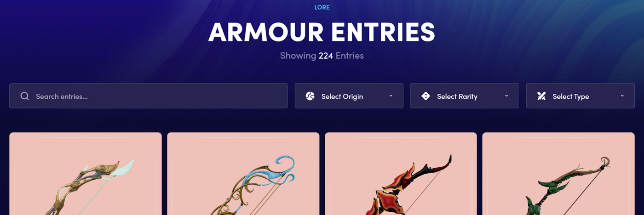Open the Select Rarity dropdown
The height and width of the screenshot is (215, 644).
(465, 96)
